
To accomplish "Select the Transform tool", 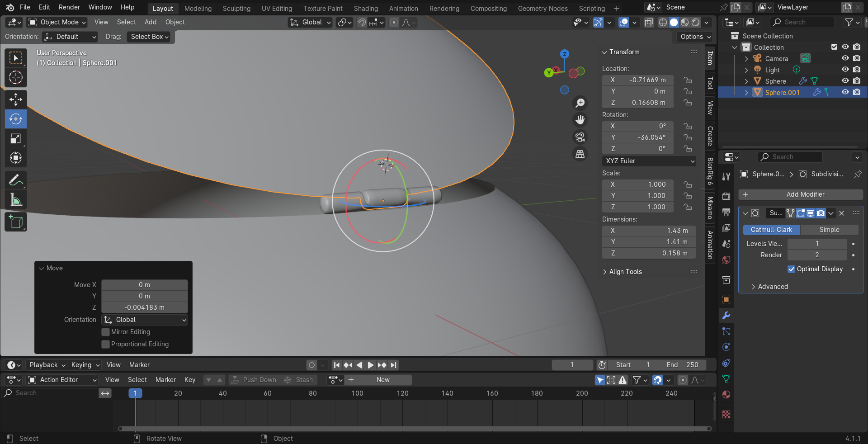I will [16, 158].
